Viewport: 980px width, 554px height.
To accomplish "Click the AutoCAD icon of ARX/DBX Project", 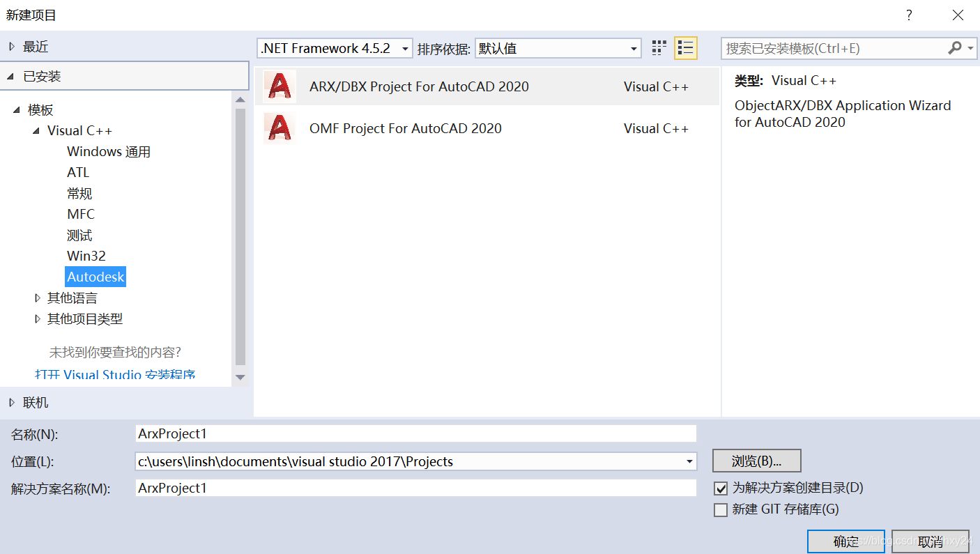I will click(x=280, y=86).
